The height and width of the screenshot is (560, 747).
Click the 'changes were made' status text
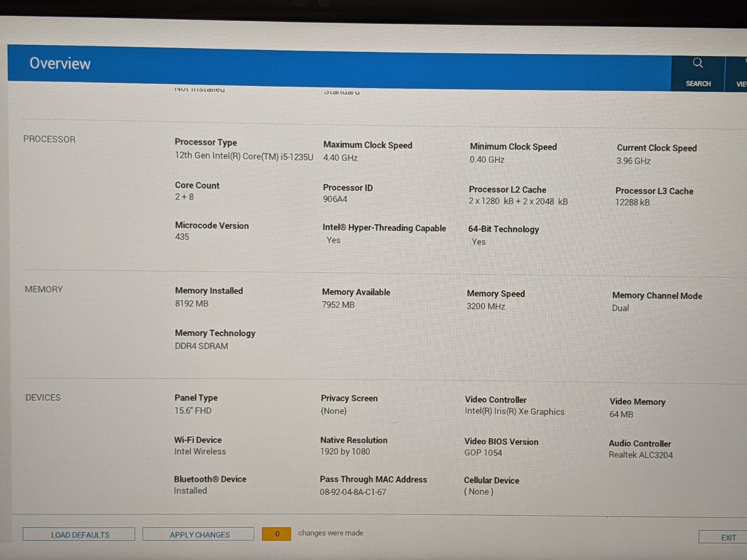(x=331, y=533)
